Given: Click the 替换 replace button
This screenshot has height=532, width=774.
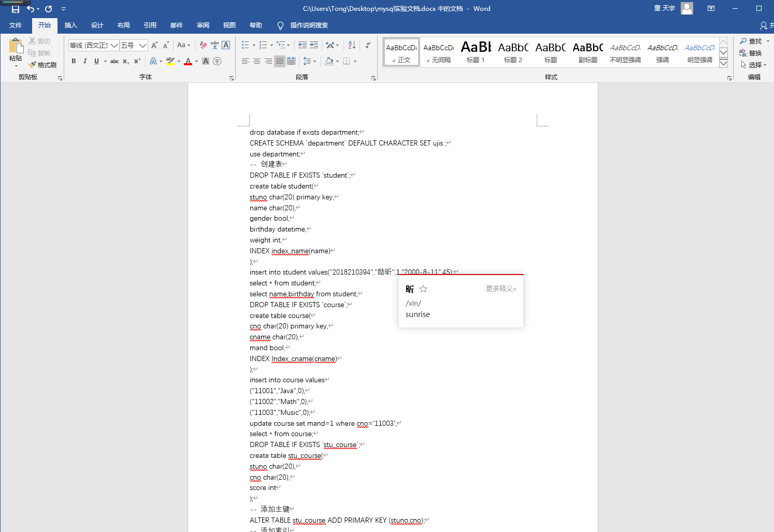Looking at the screenshot, I should tap(751, 53).
